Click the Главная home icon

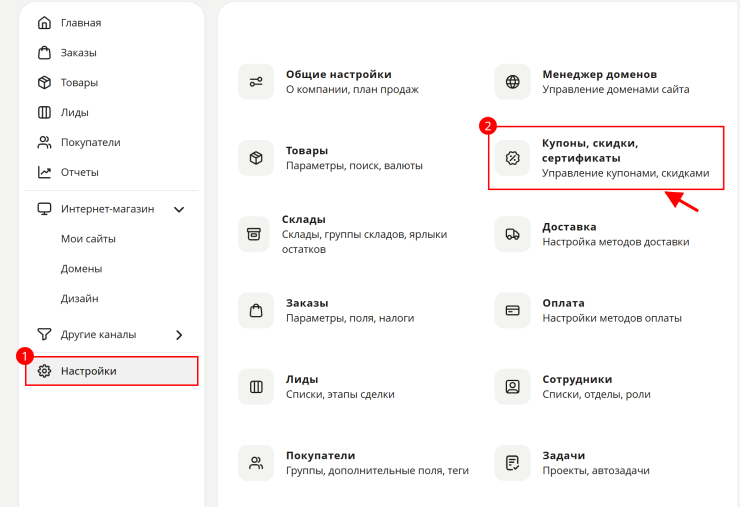tap(44, 23)
